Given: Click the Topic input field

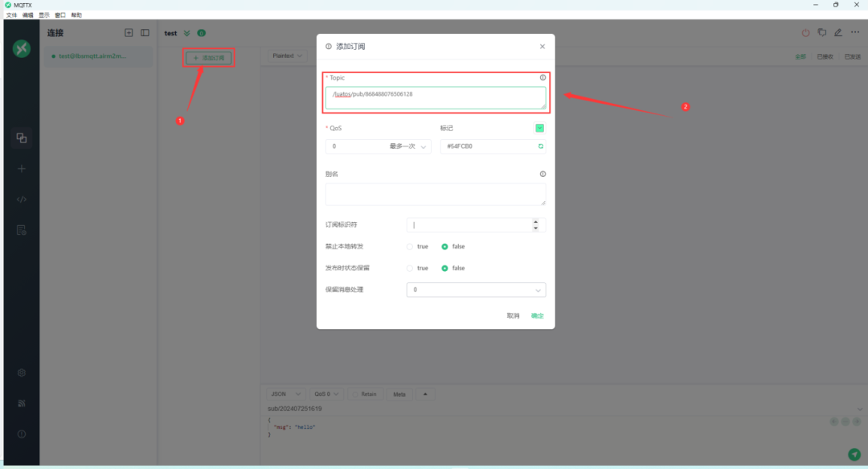Looking at the screenshot, I should (436, 98).
